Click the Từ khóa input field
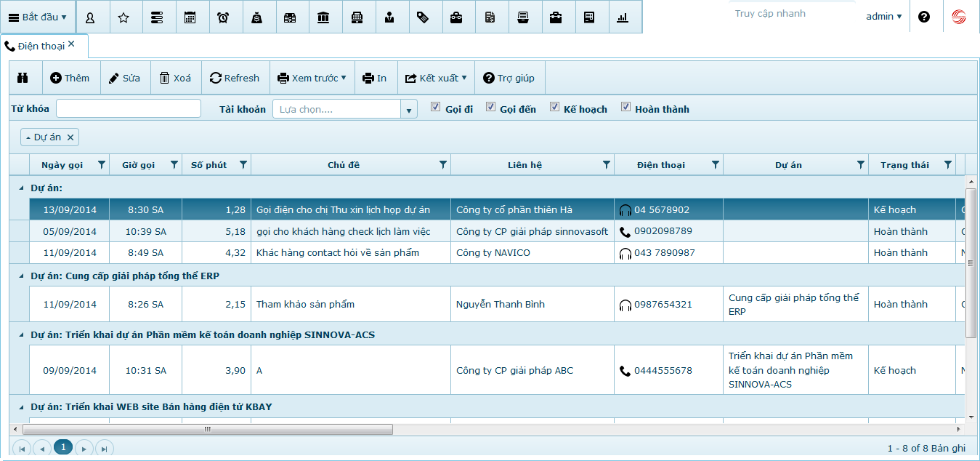Image resolution: width=980 pixels, height=461 pixels. pos(129,109)
